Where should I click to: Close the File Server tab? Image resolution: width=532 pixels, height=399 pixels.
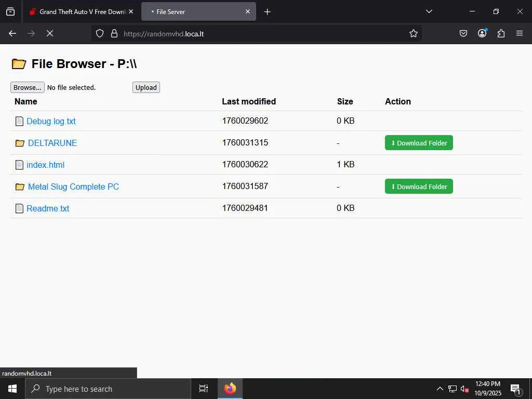[x=248, y=11]
